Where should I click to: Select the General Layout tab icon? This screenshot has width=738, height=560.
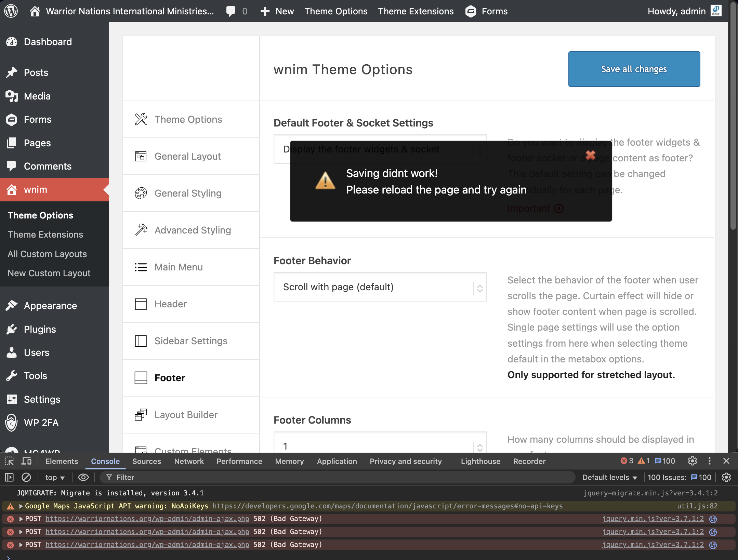click(141, 156)
